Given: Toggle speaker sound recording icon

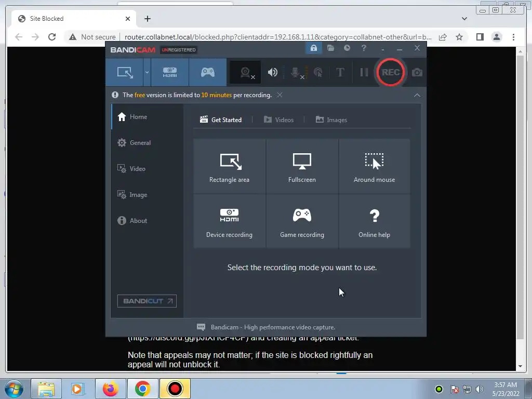Looking at the screenshot, I should point(272,72).
